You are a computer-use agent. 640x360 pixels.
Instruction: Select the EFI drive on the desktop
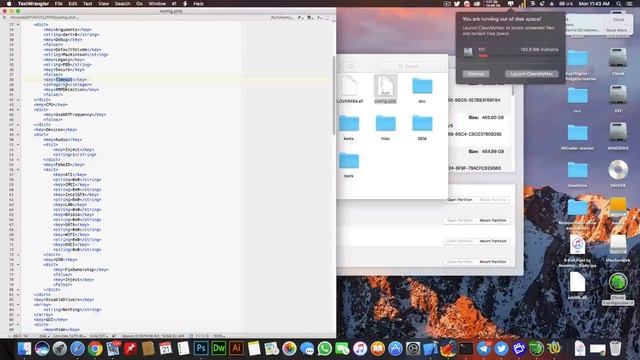(618, 98)
